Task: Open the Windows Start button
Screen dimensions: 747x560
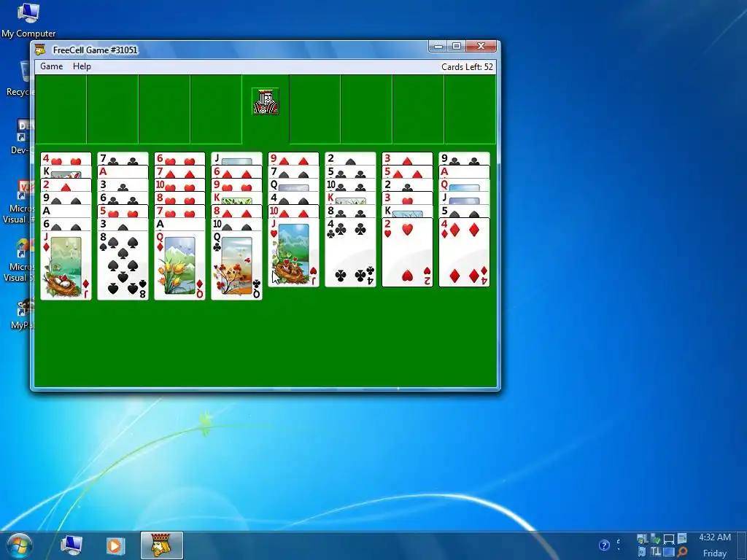Action: click(x=19, y=545)
